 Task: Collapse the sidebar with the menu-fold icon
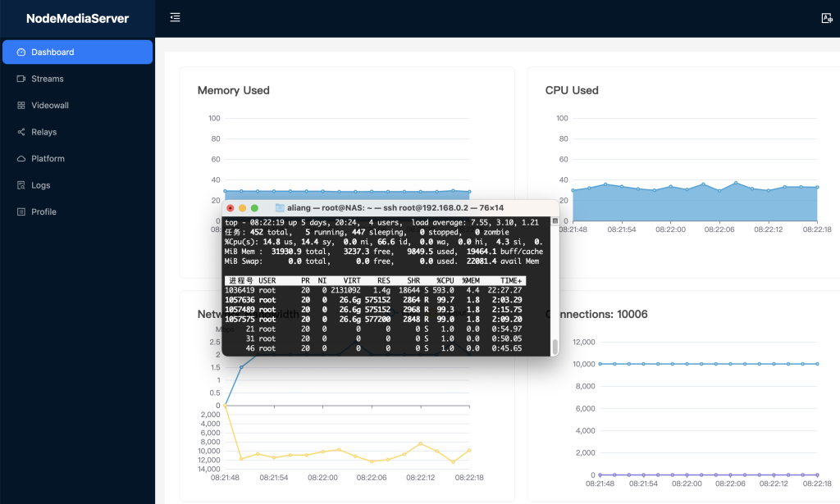click(176, 18)
